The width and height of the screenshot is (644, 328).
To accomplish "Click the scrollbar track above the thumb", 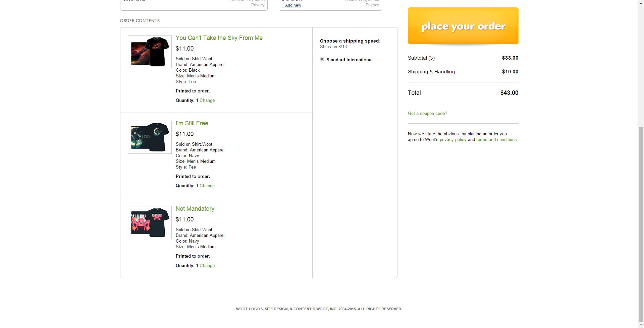I will (641, 64).
